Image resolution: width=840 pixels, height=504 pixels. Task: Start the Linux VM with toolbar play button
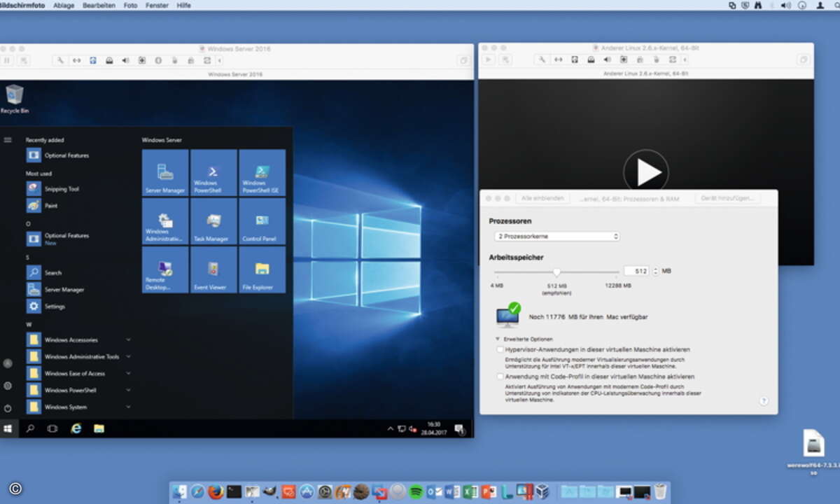tap(489, 60)
